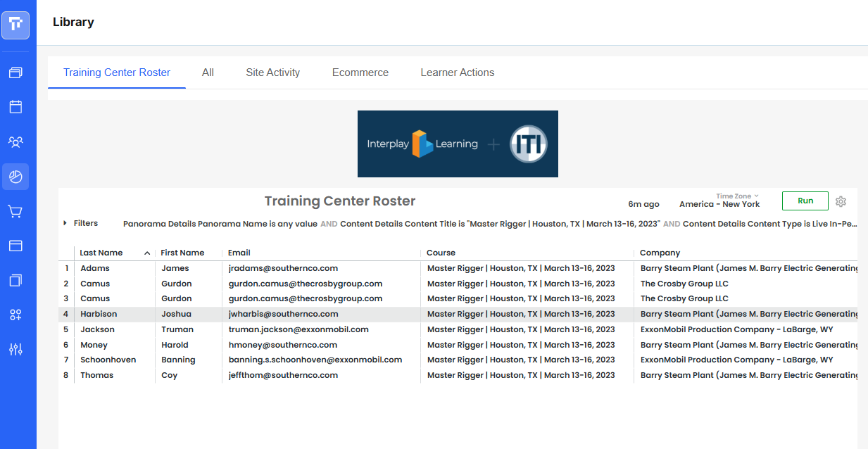Select first name 'Joshua'
This screenshot has width=868, height=449.
click(x=176, y=314)
